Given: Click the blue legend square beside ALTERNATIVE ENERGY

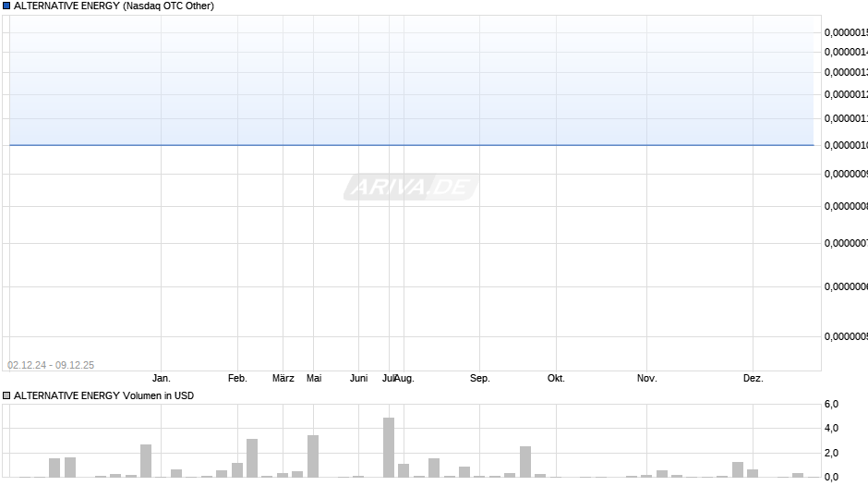Looking at the screenshot, I should (6, 6).
